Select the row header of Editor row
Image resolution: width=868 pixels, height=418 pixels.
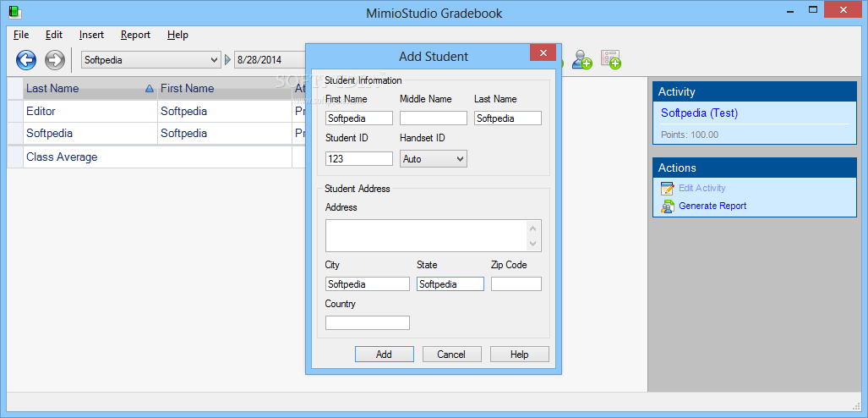(15, 112)
